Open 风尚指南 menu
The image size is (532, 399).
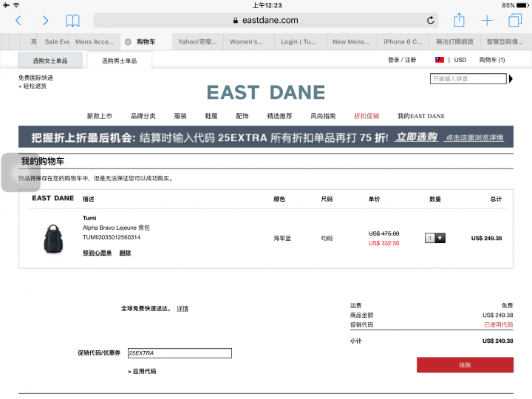point(323,116)
